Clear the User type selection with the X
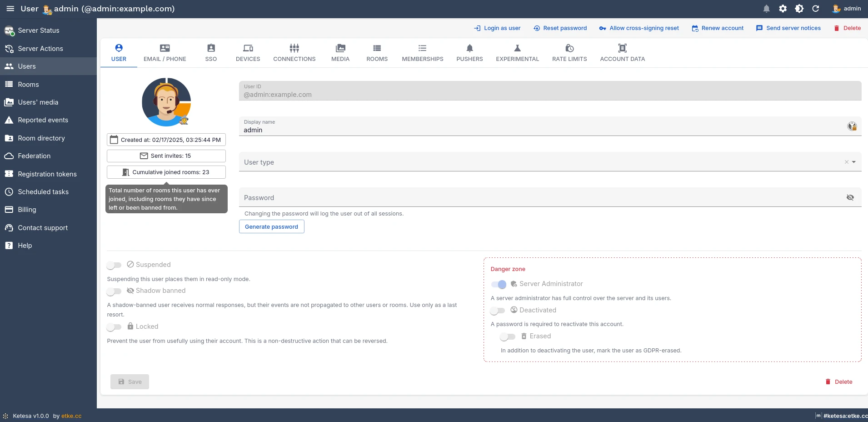Image resolution: width=868 pixels, height=422 pixels. (846, 162)
